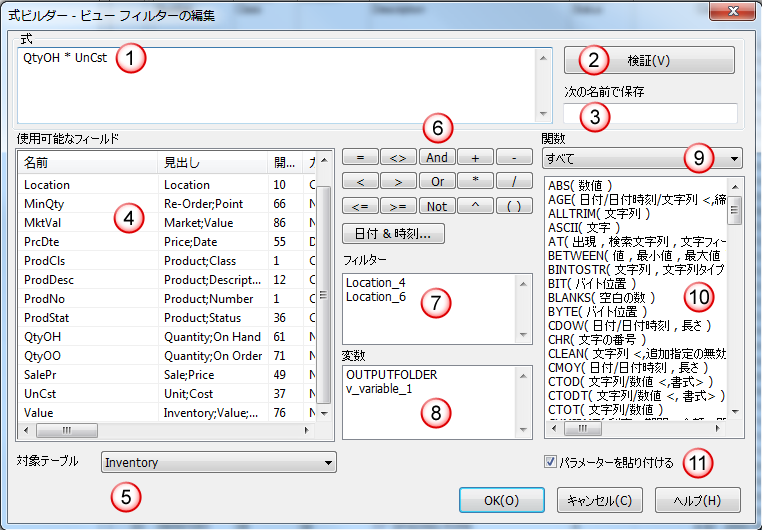Insert the Not logical operator
Viewport: 762px width, 530px height.
point(437,206)
